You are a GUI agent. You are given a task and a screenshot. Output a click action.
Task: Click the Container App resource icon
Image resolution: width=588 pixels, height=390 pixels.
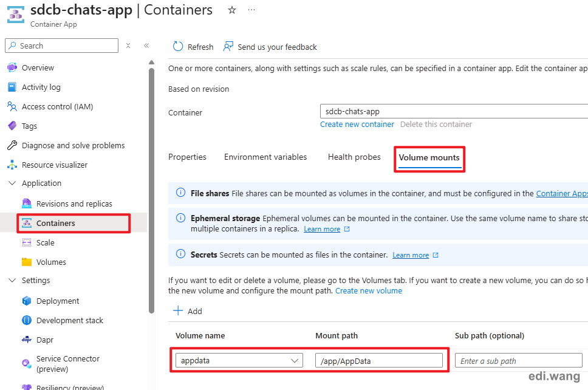pos(16,14)
